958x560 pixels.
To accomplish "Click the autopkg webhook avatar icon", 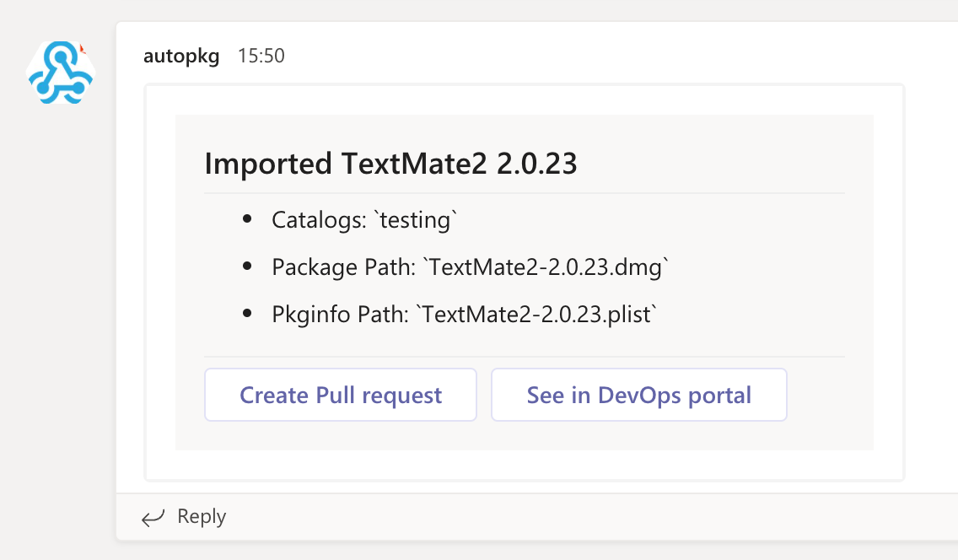I will point(60,74).
